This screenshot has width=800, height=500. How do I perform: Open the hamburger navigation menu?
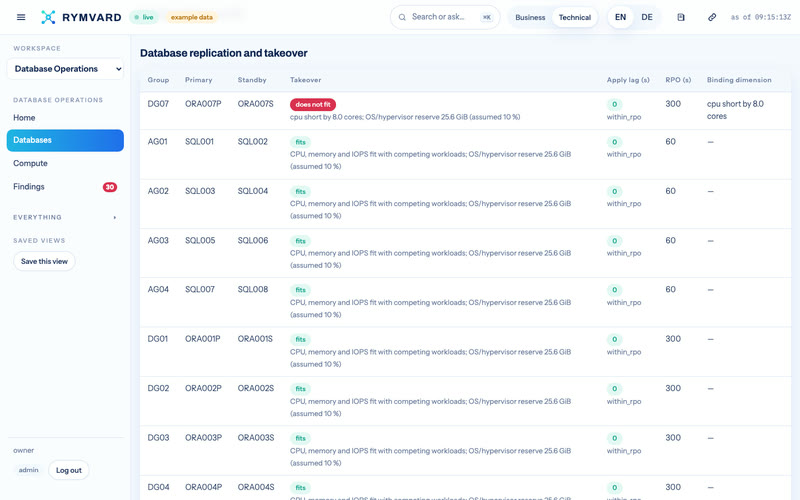click(21, 17)
